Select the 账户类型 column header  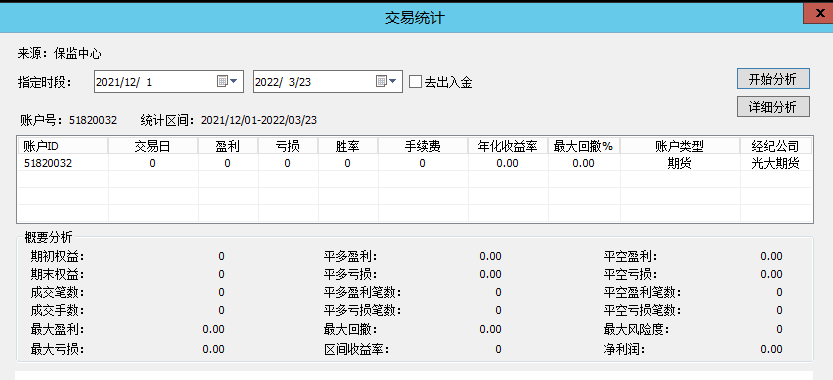click(680, 146)
